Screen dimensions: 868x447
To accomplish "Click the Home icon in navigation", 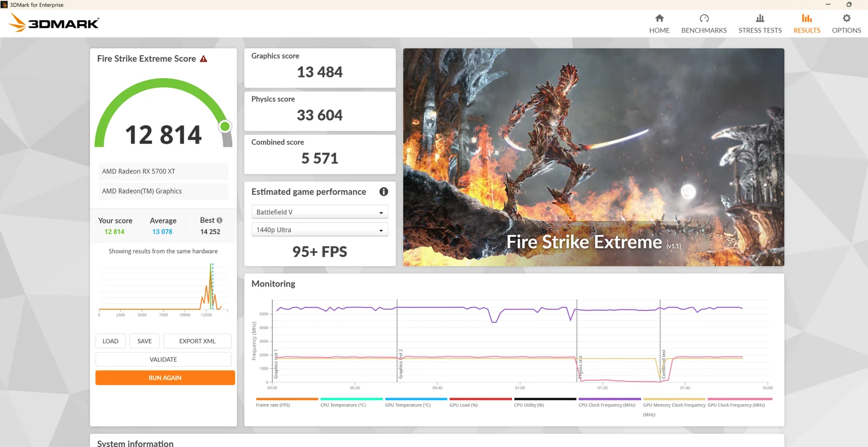I will click(x=659, y=18).
